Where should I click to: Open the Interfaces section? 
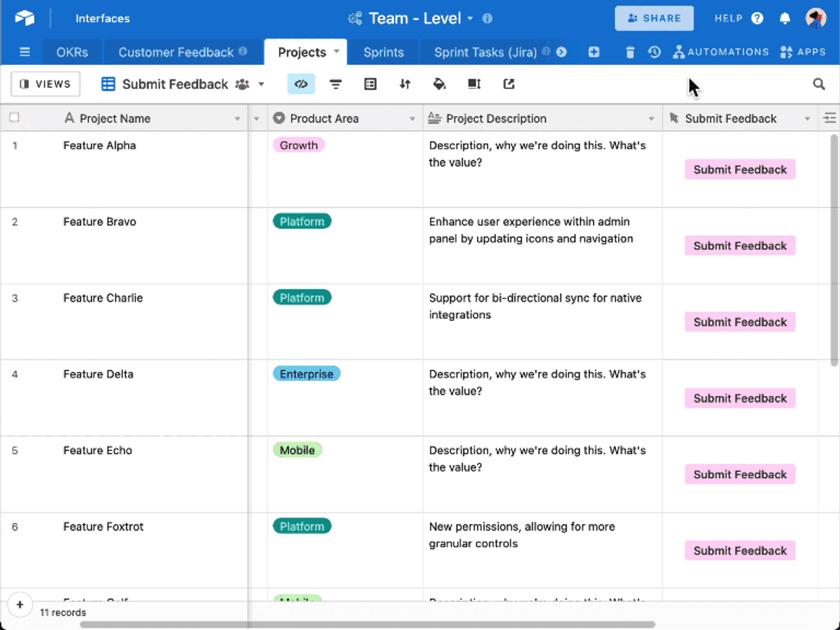point(102,18)
